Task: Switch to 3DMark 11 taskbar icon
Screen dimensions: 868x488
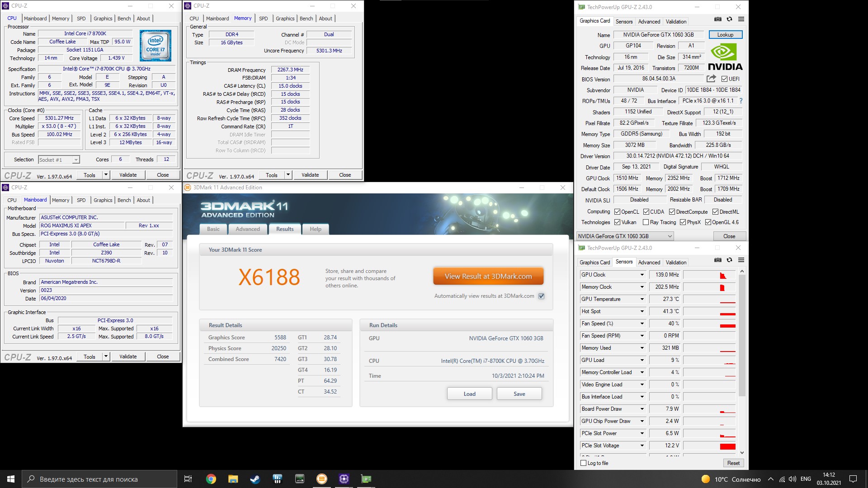Action: click(x=321, y=479)
